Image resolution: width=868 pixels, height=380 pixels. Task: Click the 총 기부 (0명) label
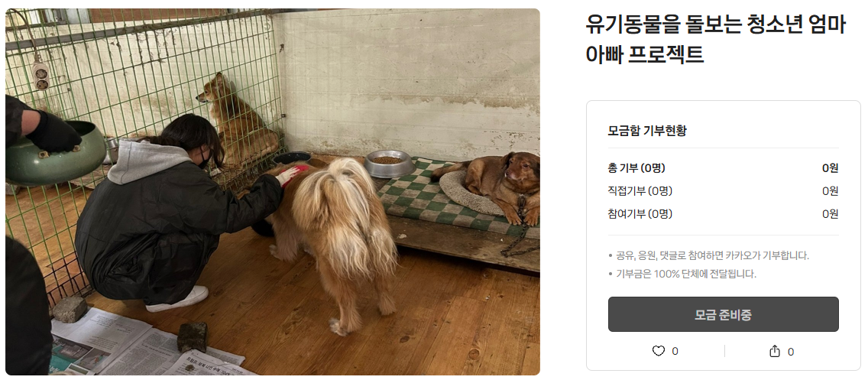point(636,168)
